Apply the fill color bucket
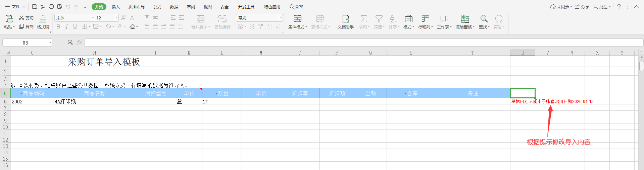This screenshot has height=170, width=644. [x=108, y=26]
